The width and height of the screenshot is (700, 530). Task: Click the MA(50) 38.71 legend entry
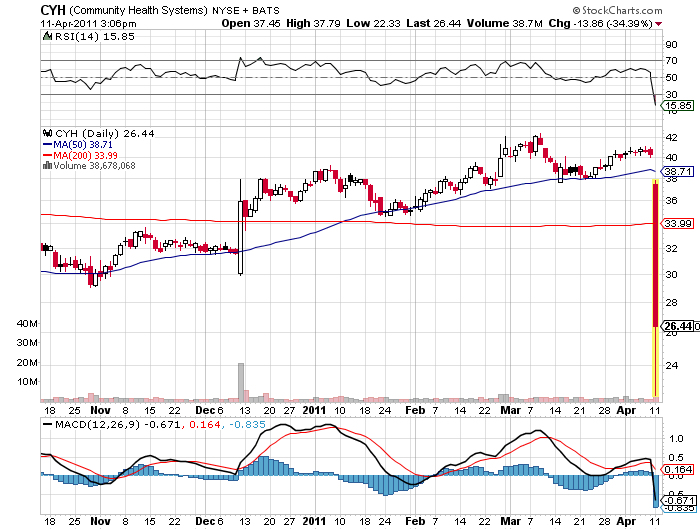click(x=83, y=145)
